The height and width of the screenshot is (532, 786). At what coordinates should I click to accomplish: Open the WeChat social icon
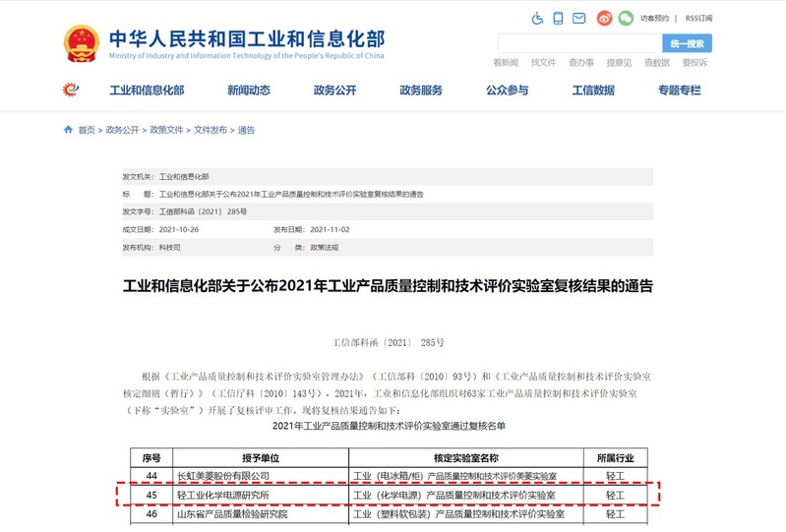point(625,18)
